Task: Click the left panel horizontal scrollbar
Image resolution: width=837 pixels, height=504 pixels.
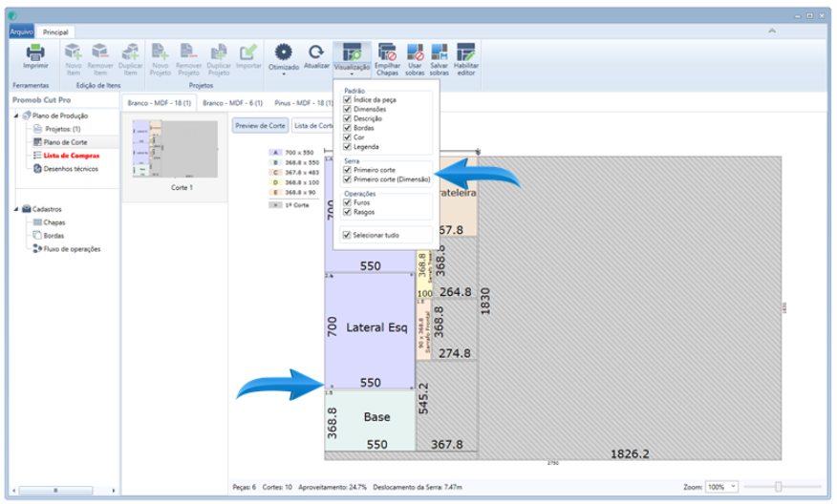Action: tap(55, 490)
